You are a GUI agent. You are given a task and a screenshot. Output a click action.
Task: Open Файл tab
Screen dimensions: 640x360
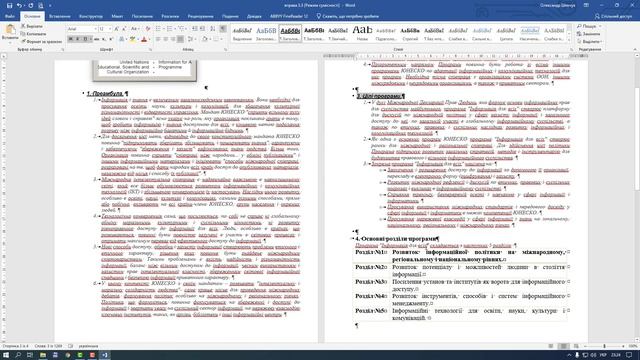coord(10,17)
